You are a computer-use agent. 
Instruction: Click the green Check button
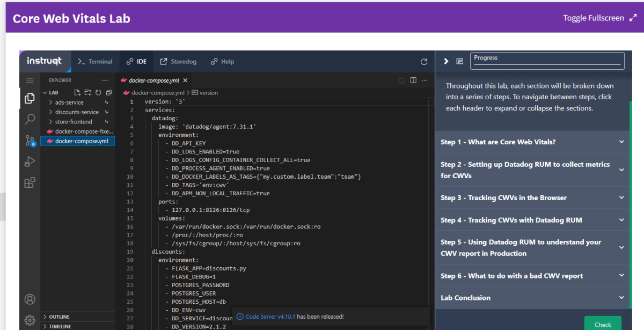(x=603, y=324)
